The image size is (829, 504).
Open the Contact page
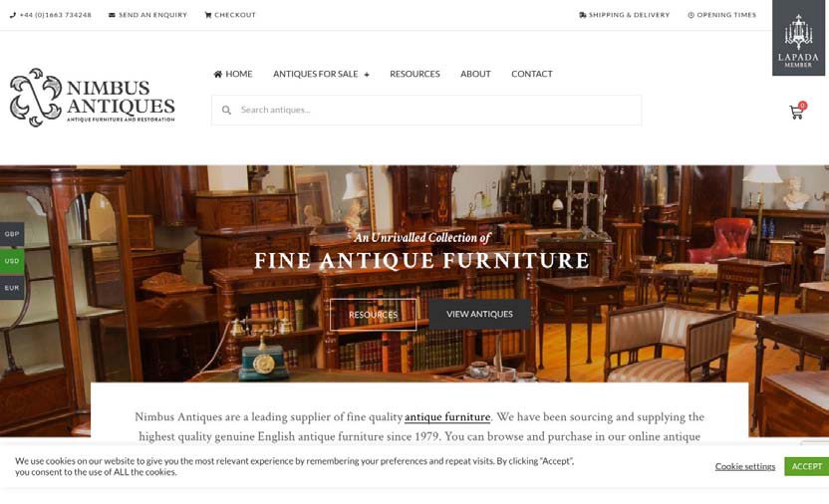[532, 74]
